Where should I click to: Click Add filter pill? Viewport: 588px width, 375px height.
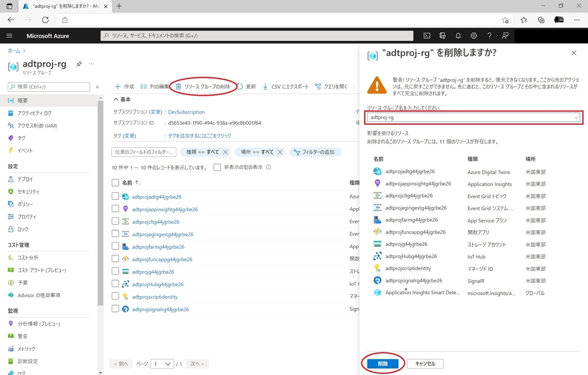[x=315, y=152]
